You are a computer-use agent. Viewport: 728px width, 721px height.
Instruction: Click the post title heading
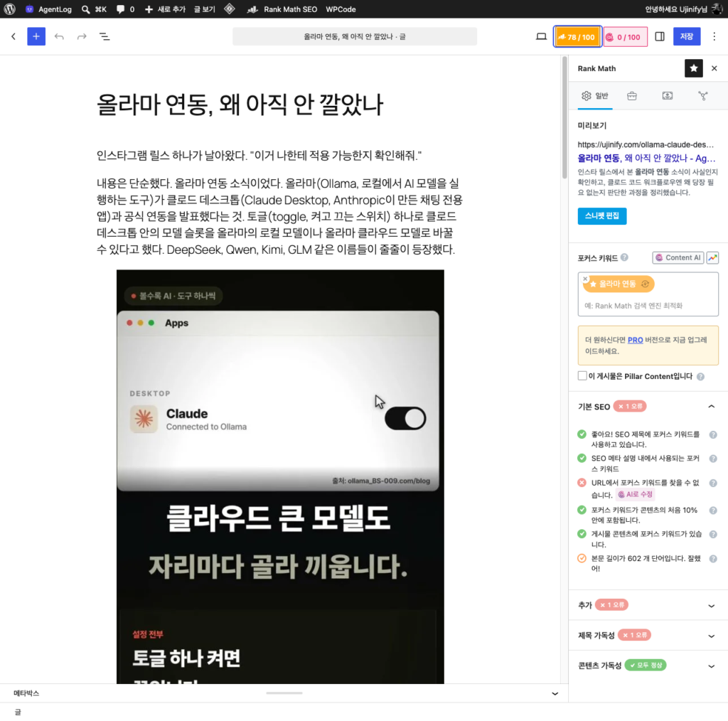(x=240, y=105)
